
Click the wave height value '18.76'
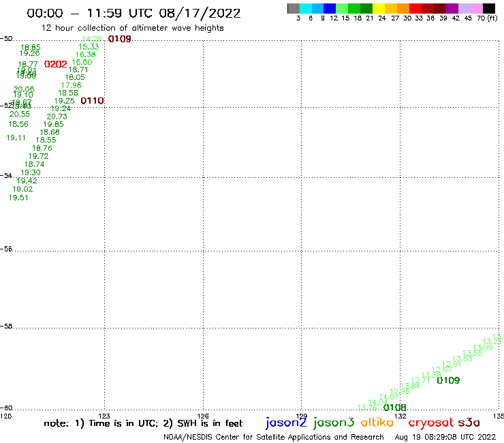[x=42, y=148]
